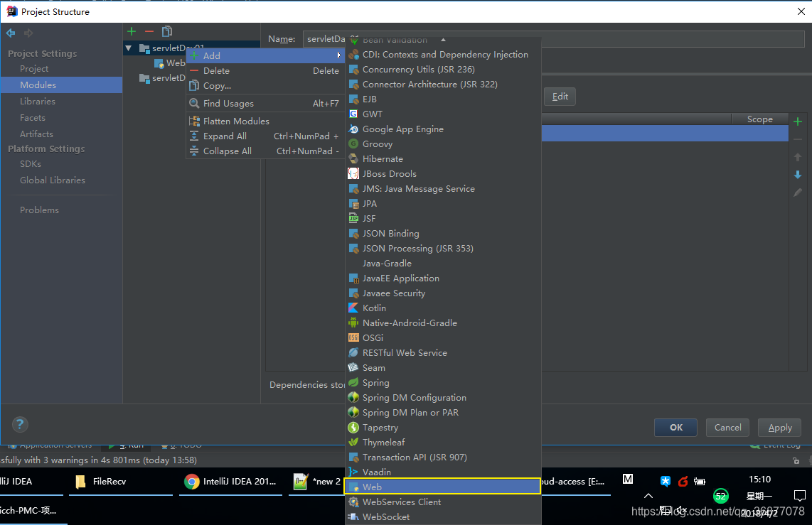Open Chrome IntelliJ IDEA taskbar item
This screenshot has height=525, width=812.
coord(230,482)
